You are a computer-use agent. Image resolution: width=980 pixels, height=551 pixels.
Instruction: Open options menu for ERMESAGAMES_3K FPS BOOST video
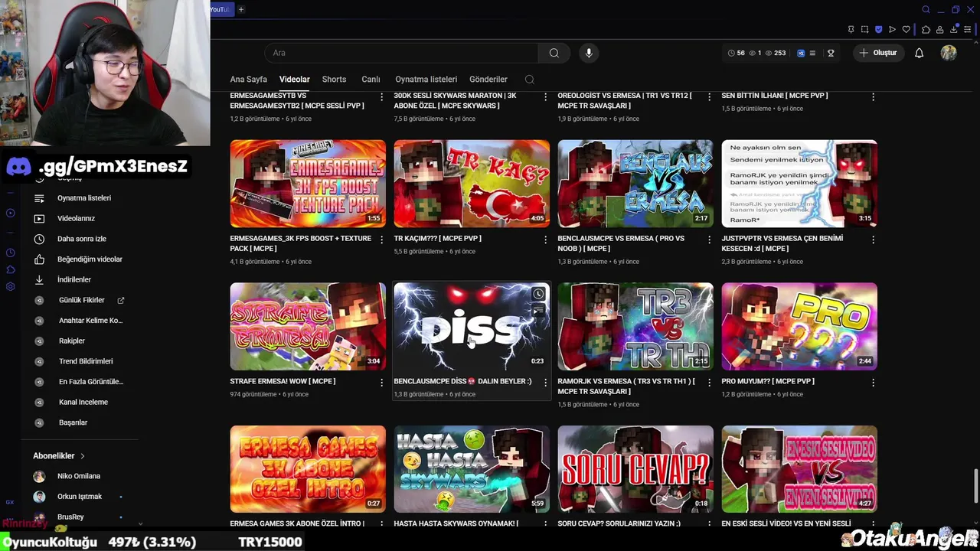tap(381, 240)
